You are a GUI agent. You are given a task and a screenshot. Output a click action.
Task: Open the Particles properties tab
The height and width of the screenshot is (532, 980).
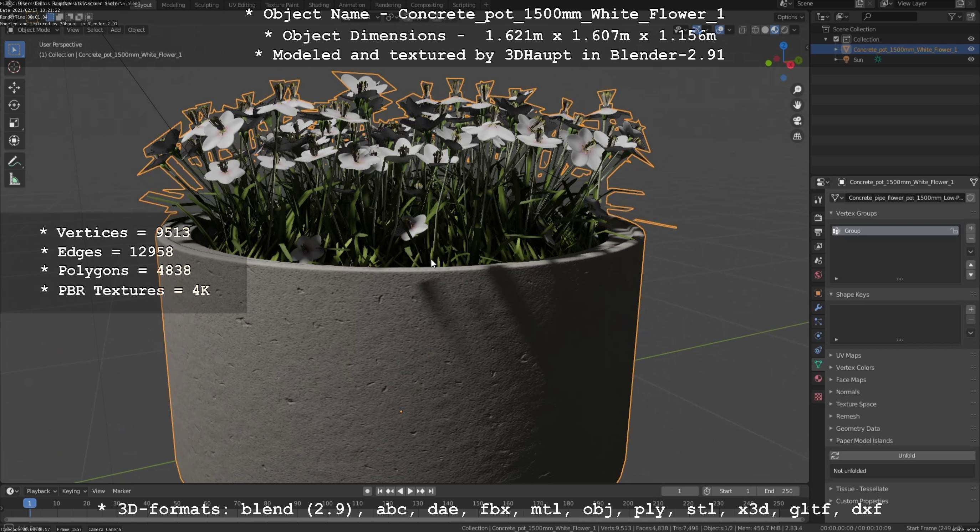[x=818, y=322]
